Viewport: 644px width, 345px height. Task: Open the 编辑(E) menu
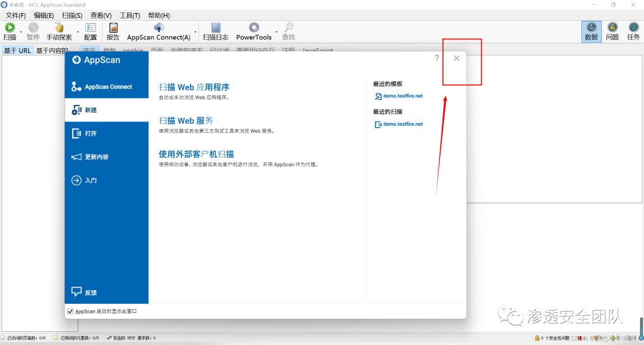pos(44,15)
